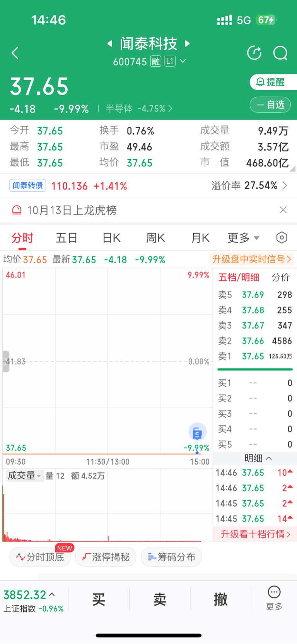Tap 5G signal indicator in status bar
The width and height of the screenshot is (297, 644).
tap(244, 20)
